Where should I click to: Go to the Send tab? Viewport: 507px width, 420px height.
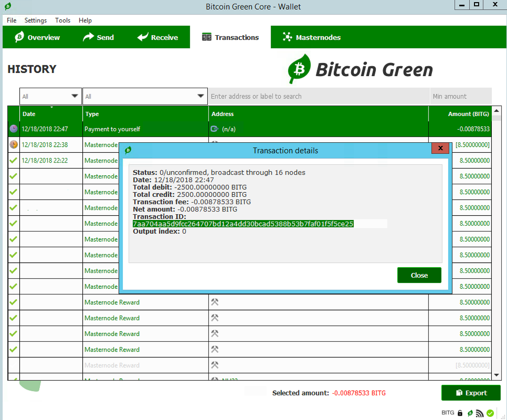pos(99,37)
